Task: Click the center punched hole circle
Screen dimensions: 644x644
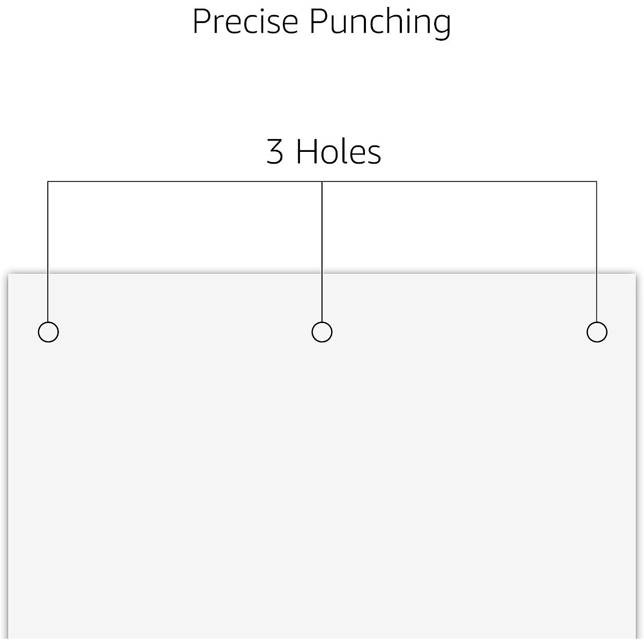Action: pos(322,332)
